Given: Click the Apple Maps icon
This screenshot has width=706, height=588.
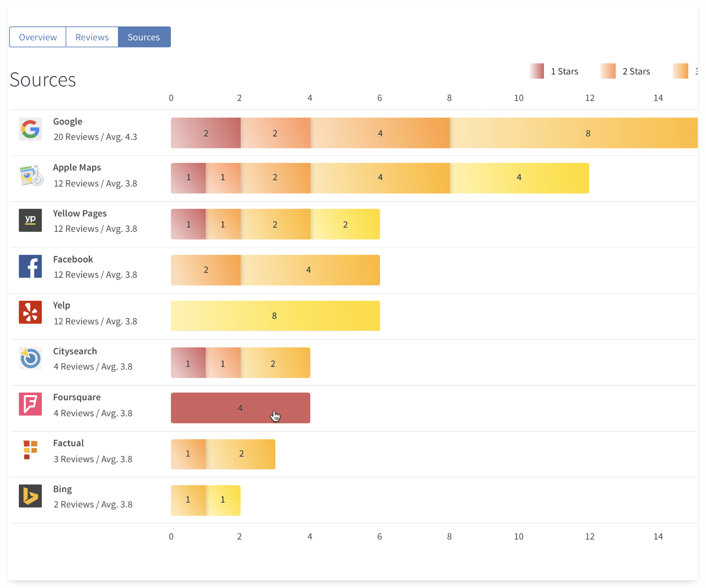Looking at the screenshot, I should pyautogui.click(x=31, y=175).
